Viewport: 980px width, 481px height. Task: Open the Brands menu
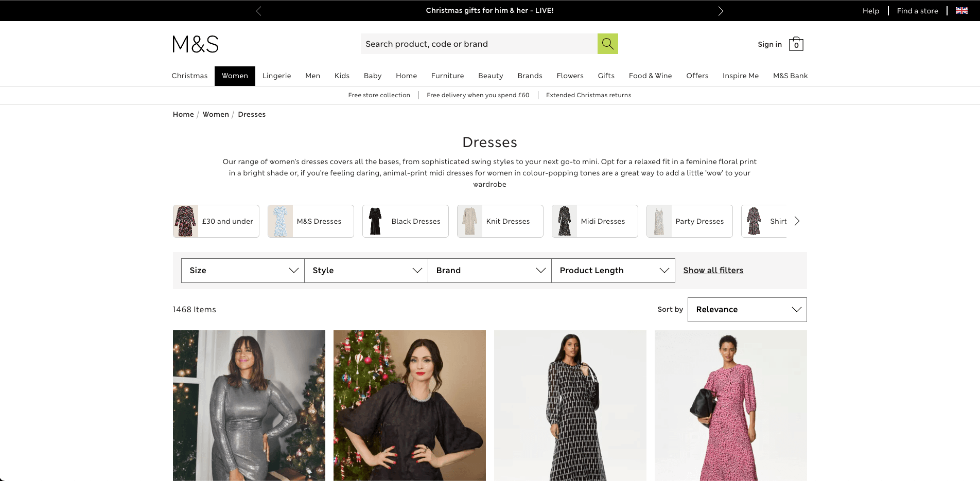pos(530,76)
